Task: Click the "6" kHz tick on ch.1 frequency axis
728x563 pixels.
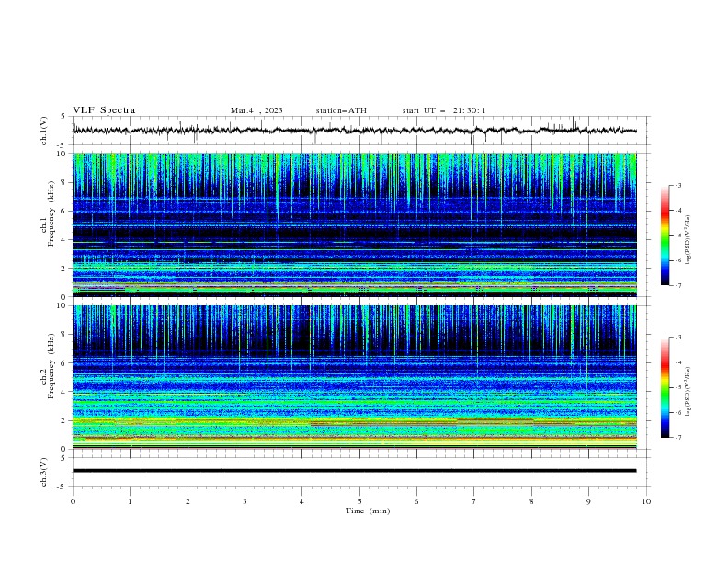Action: pyautogui.click(x=63, y=211)
